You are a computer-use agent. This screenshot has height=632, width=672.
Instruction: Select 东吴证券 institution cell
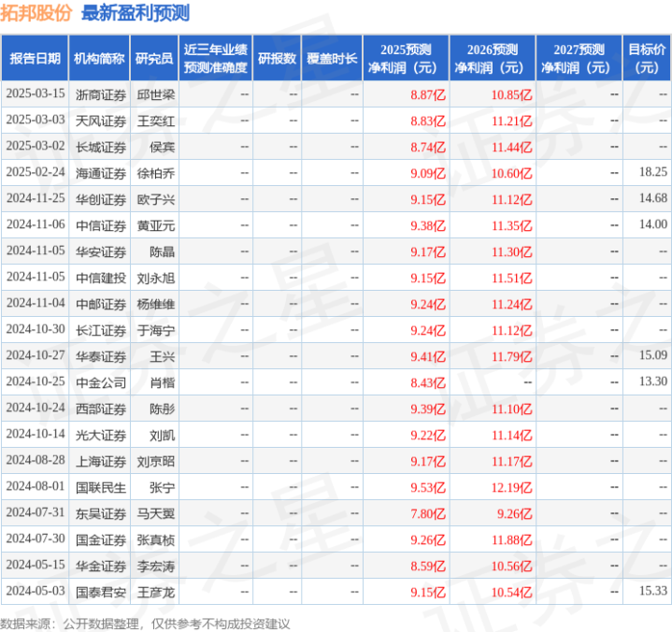[101, 513]
